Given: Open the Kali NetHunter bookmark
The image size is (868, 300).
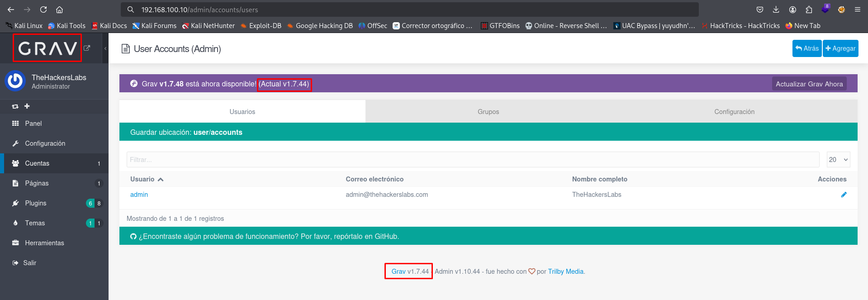Looking at the screenshot, I should [x=209, y=26].
